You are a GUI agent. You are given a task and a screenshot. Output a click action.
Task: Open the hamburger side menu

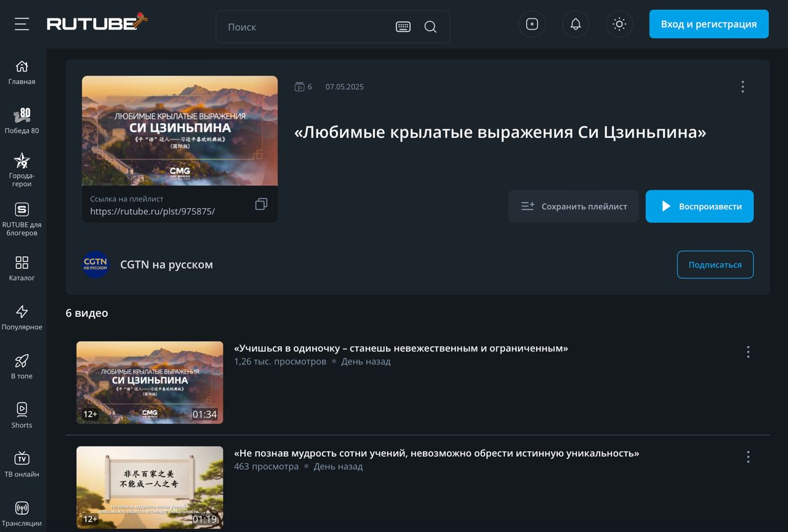point(22,24)
